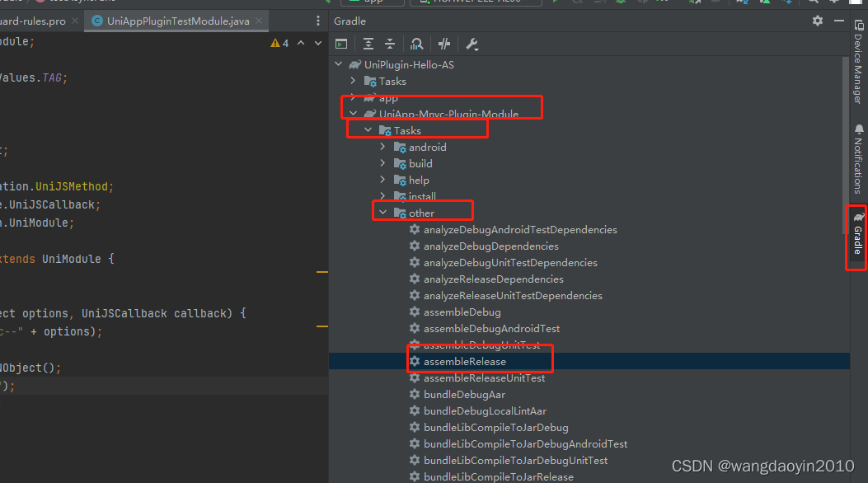
Task: Select task bundleLibCompileToJarDebugAndroidTest
Action: click(525, 443)
